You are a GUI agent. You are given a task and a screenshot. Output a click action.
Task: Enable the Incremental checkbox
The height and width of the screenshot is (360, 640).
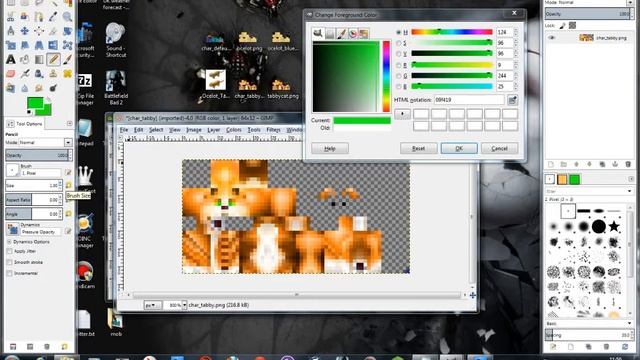9,273
